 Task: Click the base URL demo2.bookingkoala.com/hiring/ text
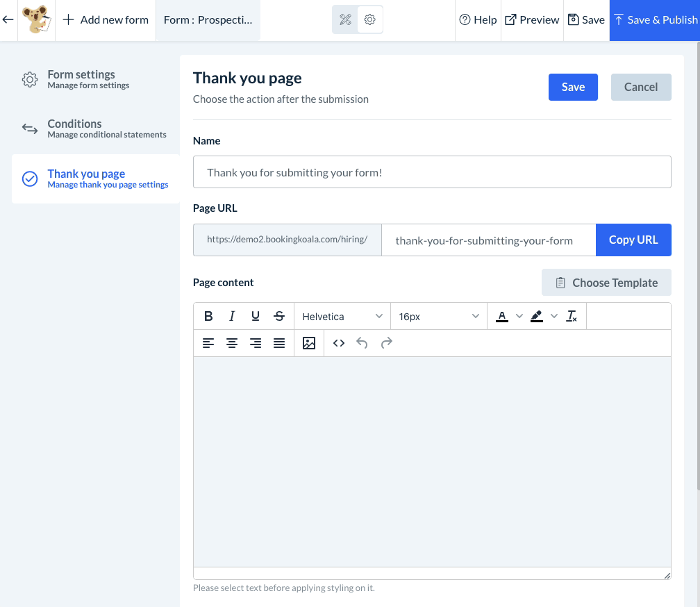287,239
